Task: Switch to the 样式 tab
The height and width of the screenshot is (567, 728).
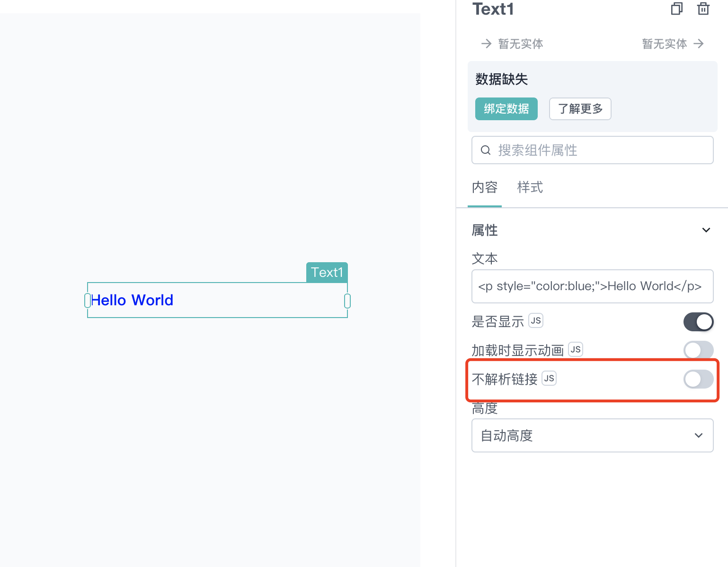Action: click(530, 187)
